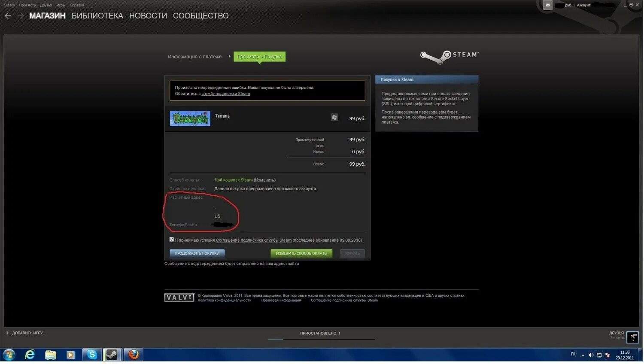
Task: Open the Справка menu
Action: [77, 5]
